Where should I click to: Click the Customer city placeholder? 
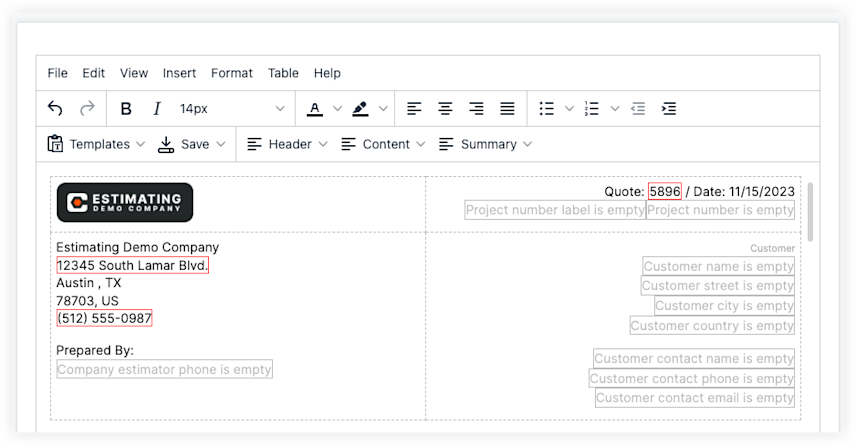(x=724, y=306)
